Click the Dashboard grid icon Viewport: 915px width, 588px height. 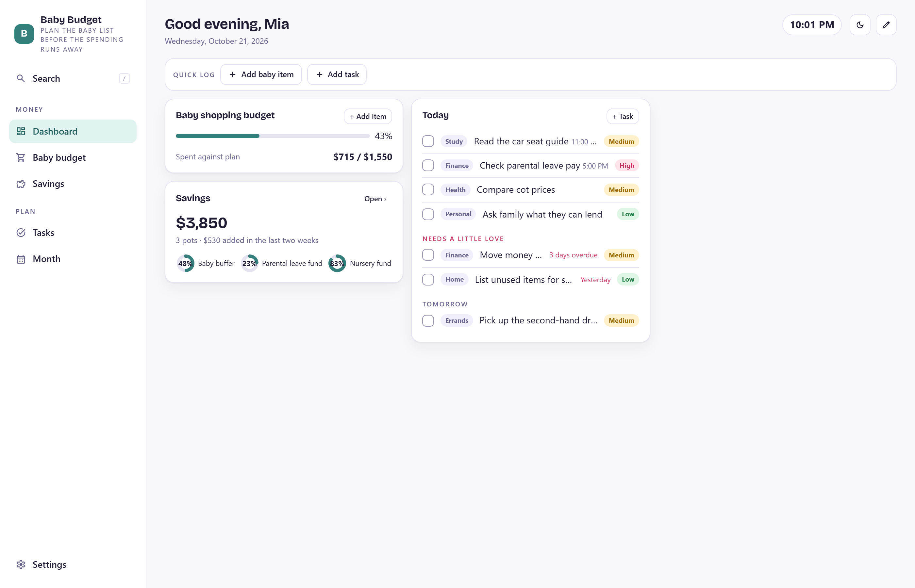pos(21,131)
